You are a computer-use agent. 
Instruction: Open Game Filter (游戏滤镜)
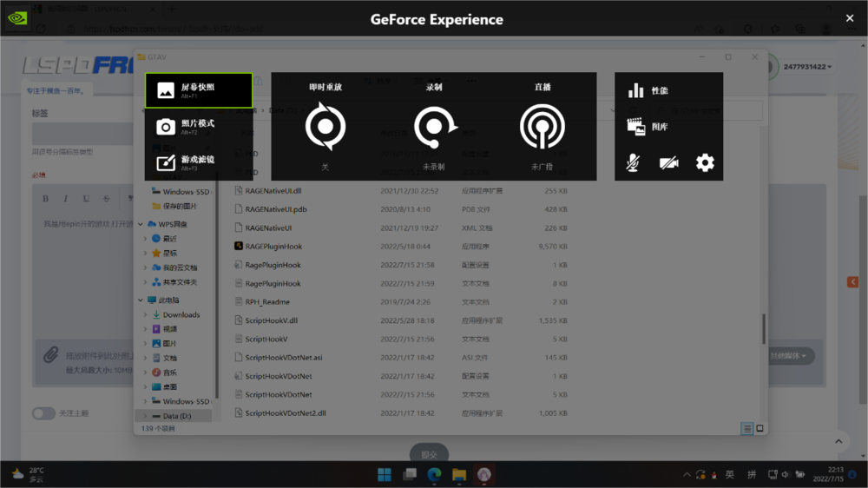(x=199, y=162)
